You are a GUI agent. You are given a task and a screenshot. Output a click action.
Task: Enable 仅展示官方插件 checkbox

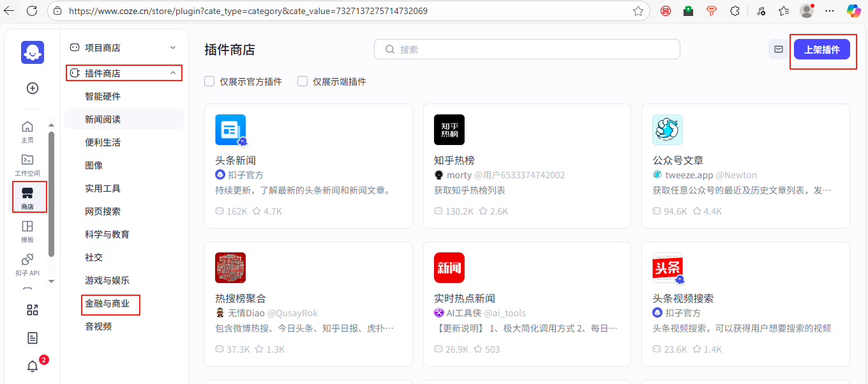[209, 81]
